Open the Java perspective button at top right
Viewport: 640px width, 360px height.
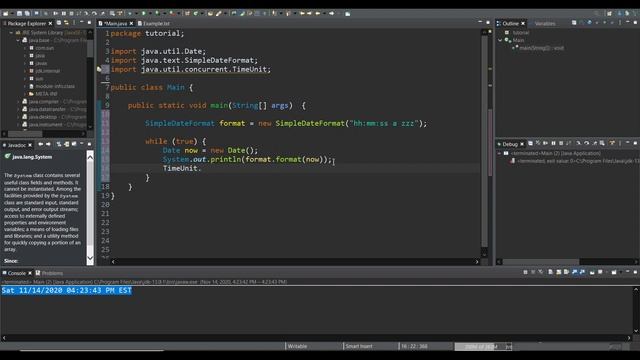[620, 13]
